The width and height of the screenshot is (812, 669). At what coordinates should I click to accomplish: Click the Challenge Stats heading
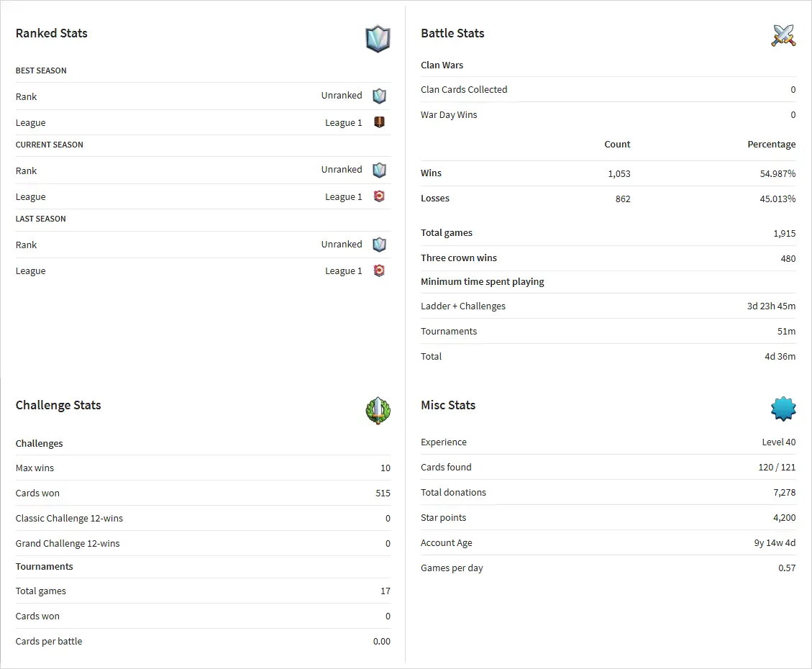(x=58, y=405)
